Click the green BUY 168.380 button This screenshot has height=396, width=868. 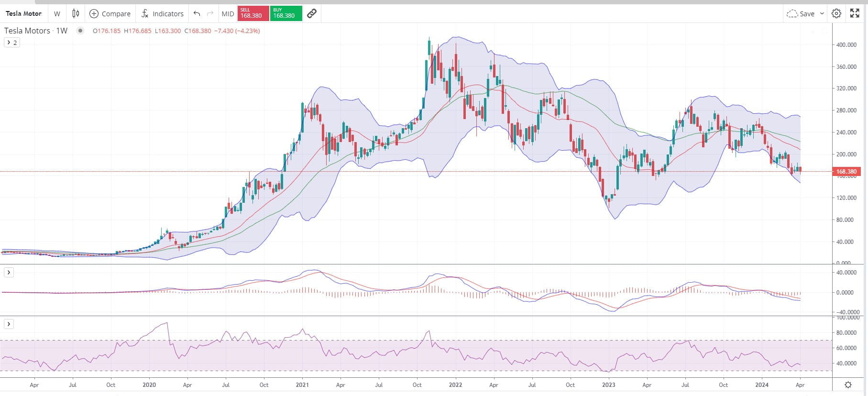(286, 13)
